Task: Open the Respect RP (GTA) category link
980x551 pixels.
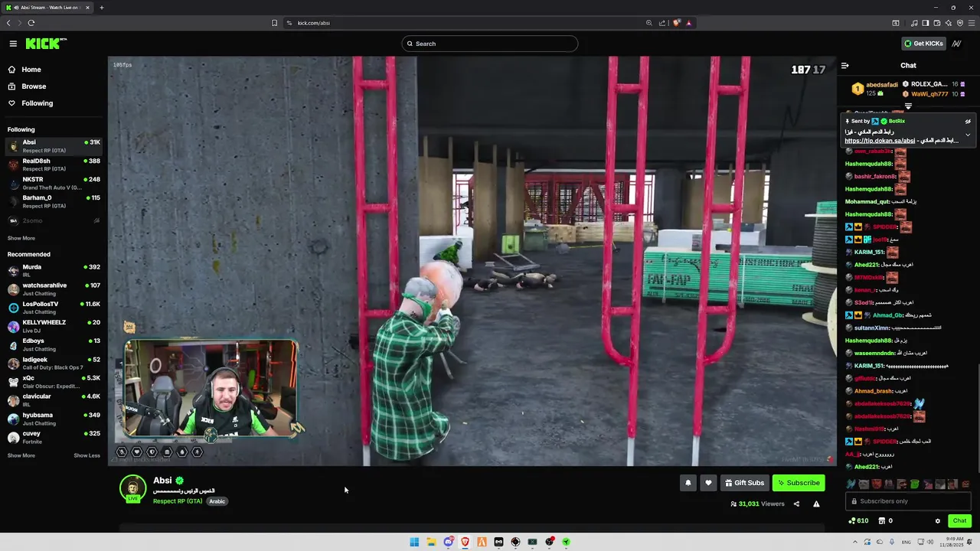Action: 178,501
